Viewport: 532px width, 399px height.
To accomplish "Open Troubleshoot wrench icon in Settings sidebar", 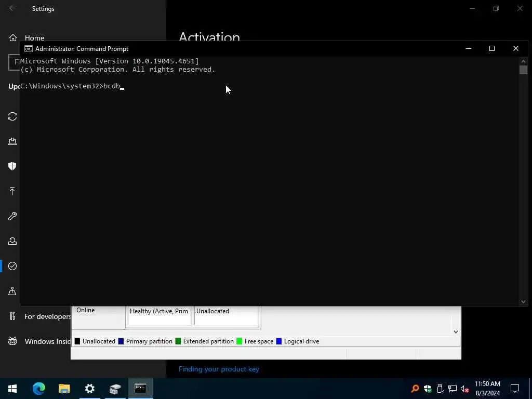I will [x=12, y=216].
